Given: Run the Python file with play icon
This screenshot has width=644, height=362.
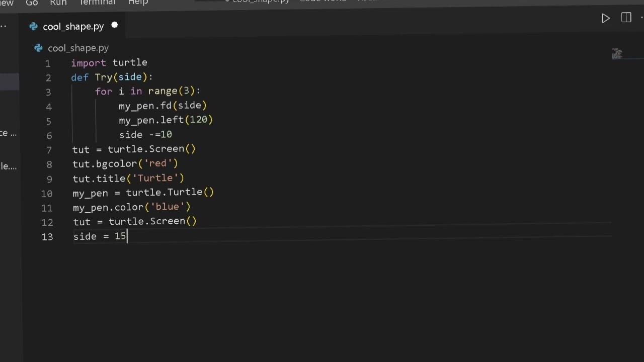Looking at the screenshot, I should 606,19.
